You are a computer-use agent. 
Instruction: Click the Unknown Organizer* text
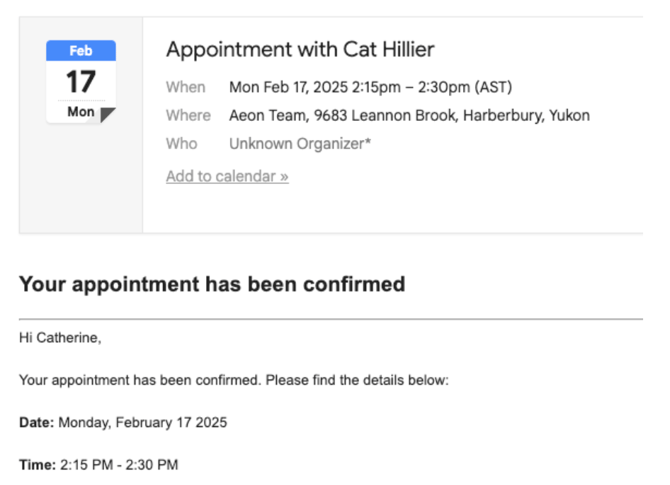pos(300,144)
